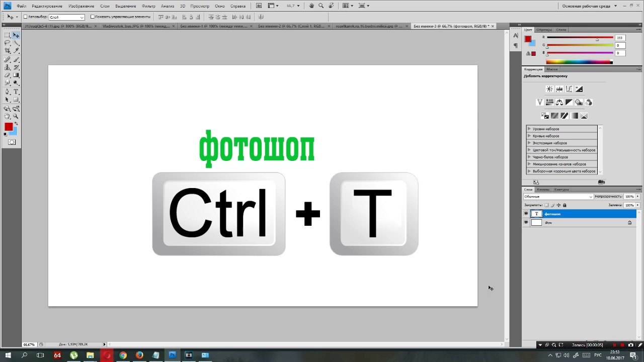Select the Dodge tool
Image resolution: width=644 pixels, height=362 pixels.
tap(16, 83)
